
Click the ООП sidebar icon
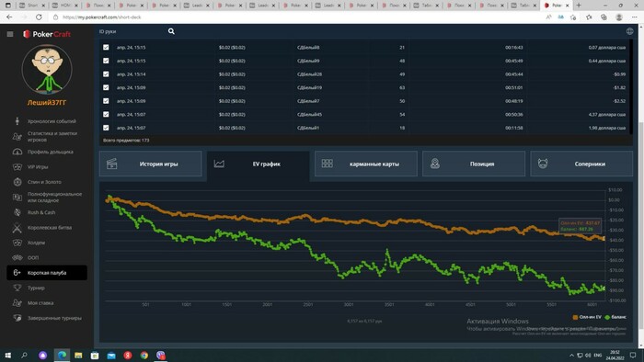click(x=17, y=257)
